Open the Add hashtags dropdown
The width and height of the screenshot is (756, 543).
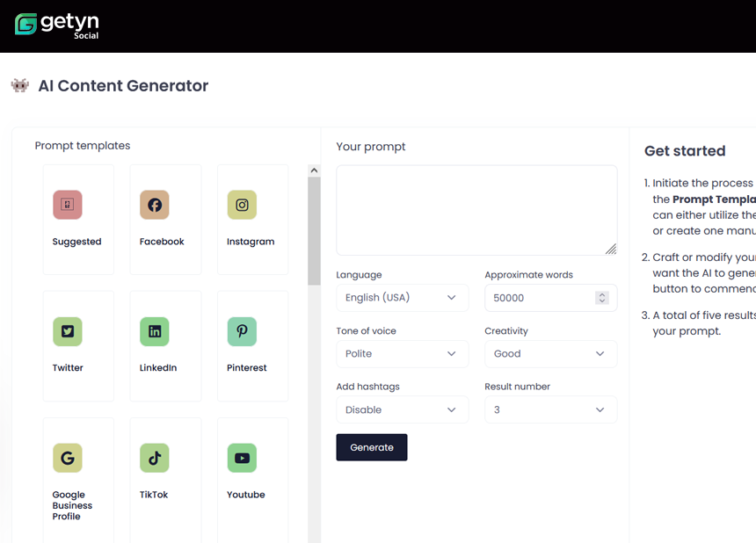click(402, 409)
